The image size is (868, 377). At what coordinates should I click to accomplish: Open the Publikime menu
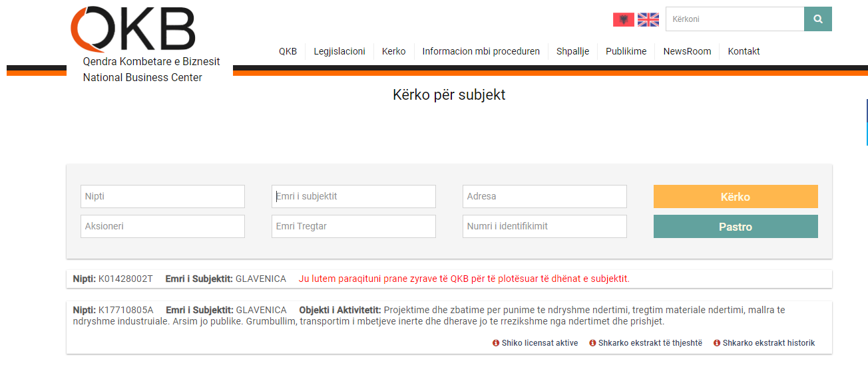[626, 51]
